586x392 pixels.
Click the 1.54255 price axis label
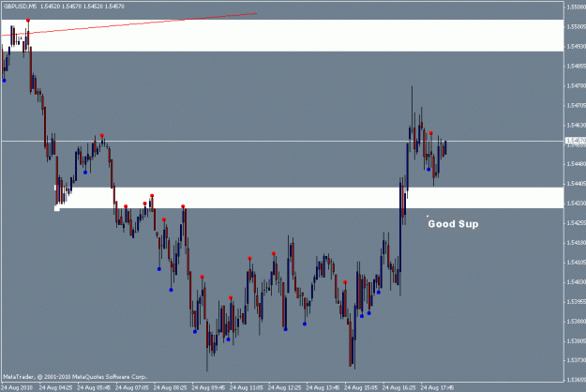(x=576, y=223)
